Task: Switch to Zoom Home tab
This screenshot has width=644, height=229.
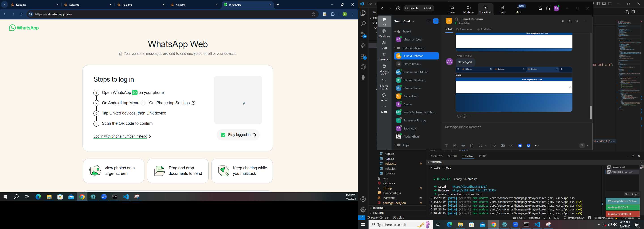Action: 452,9
